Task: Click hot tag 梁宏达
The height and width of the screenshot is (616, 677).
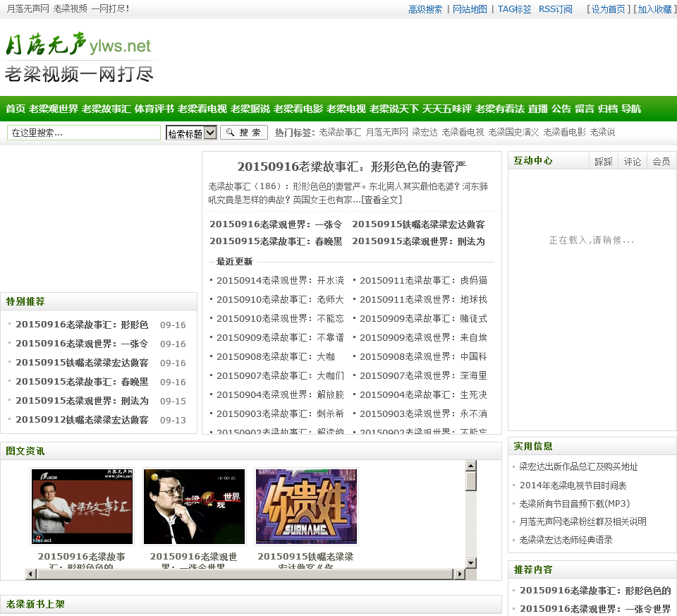Action: tap(425, 132)
